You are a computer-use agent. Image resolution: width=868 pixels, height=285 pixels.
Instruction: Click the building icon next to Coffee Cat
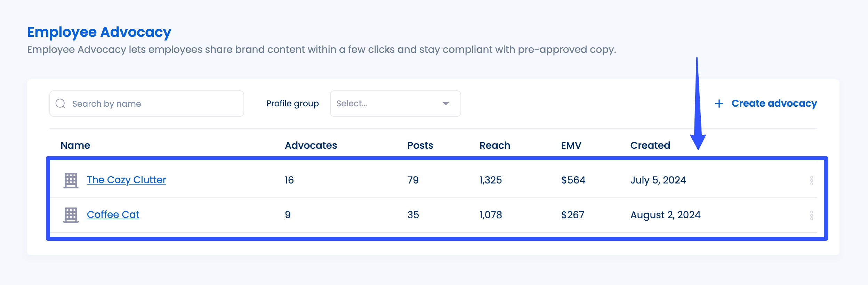tap(71, 214)
